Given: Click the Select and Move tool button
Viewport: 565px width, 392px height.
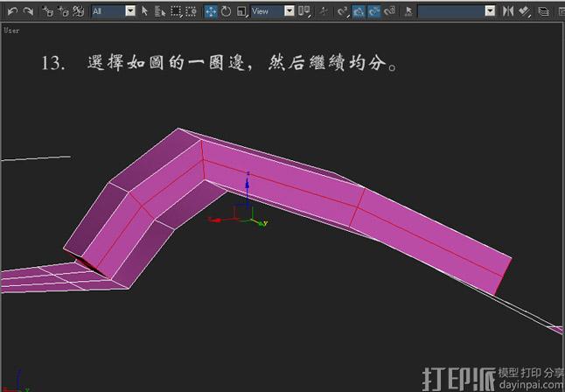Looking at the screenshot, I should [211, 11].
